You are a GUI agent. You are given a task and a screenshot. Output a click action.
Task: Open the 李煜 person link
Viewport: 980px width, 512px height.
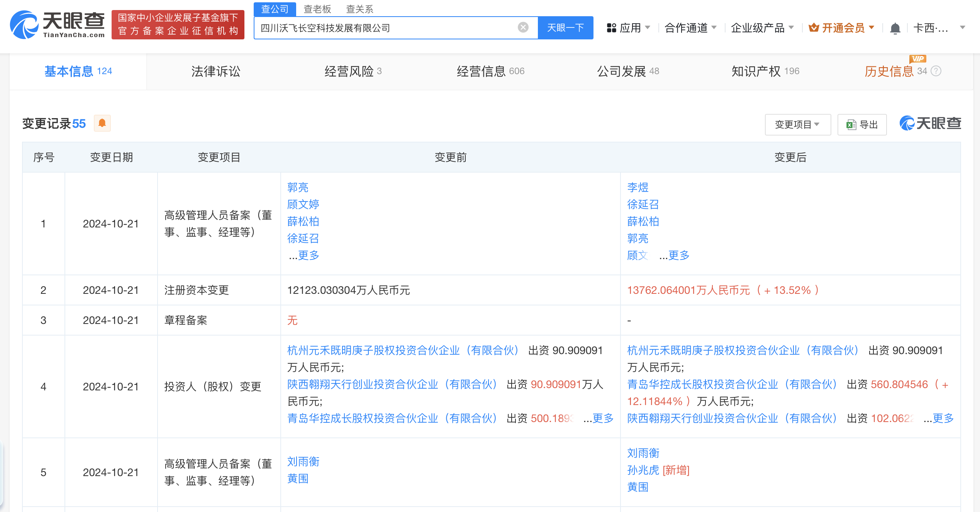638,188
